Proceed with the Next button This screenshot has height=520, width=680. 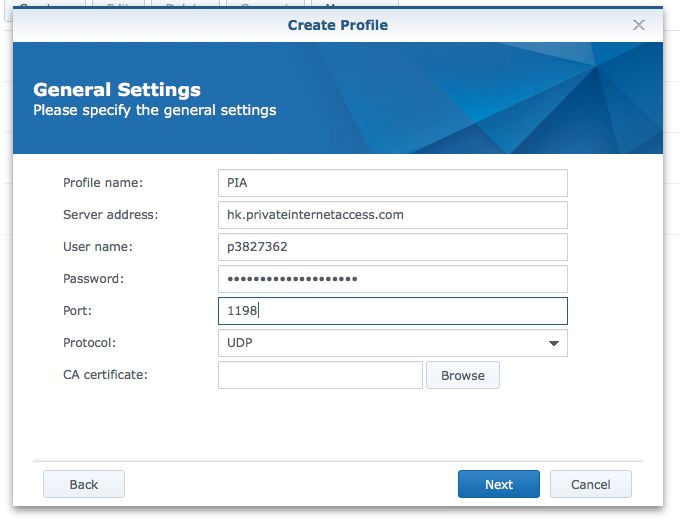tap(499, 484)
